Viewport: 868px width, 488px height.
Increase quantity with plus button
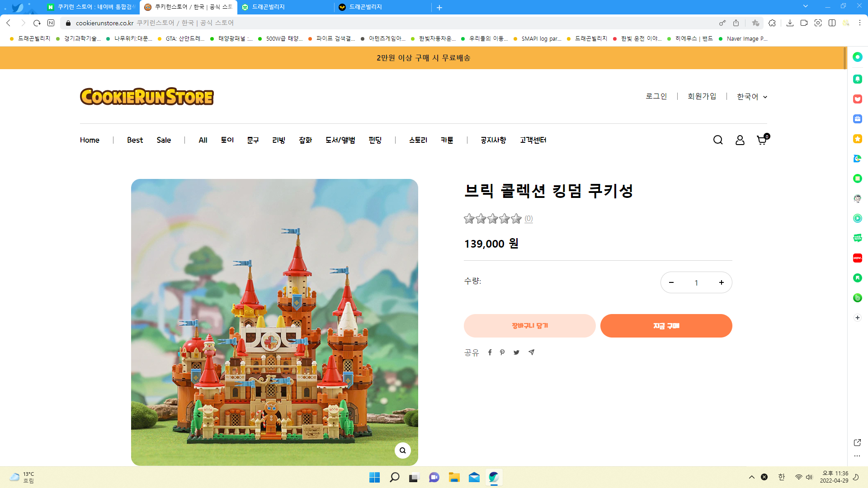pyautogui.click(x=722, y=282)
